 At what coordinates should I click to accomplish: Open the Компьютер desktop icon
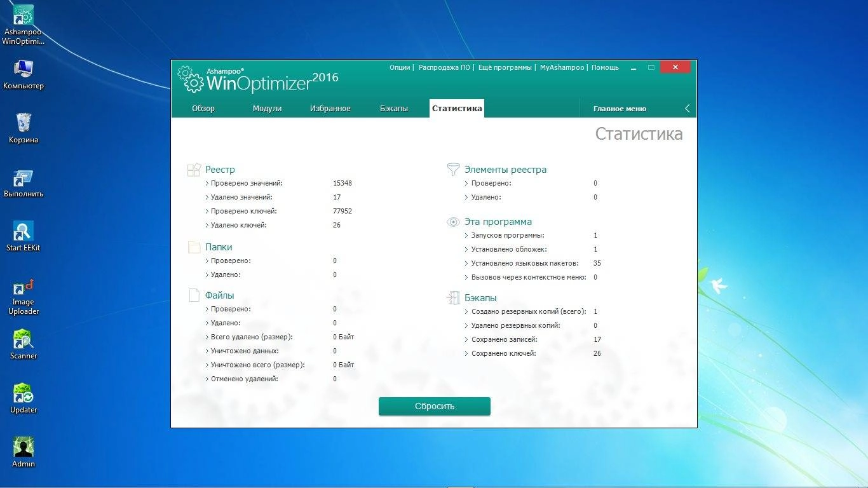[x=24, y=74]
